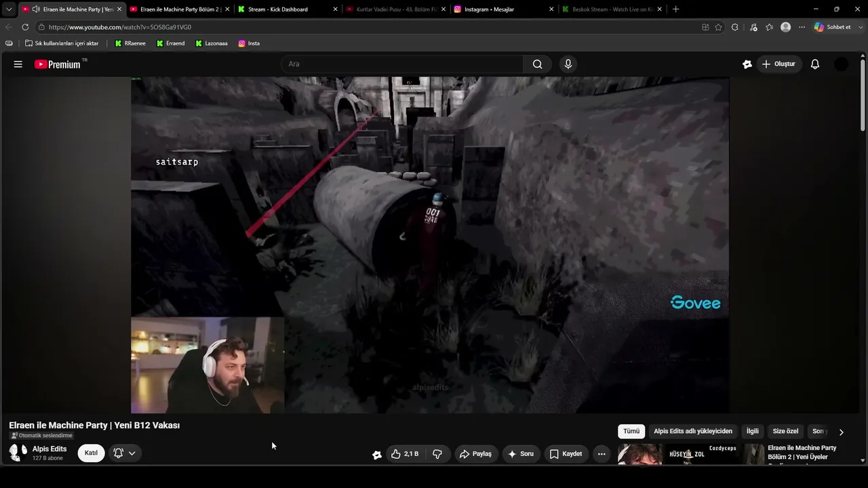The width and height of the screenshot is (868, 488).
Task: Open browser extensions puzzle icon
Action: [735, 27]
